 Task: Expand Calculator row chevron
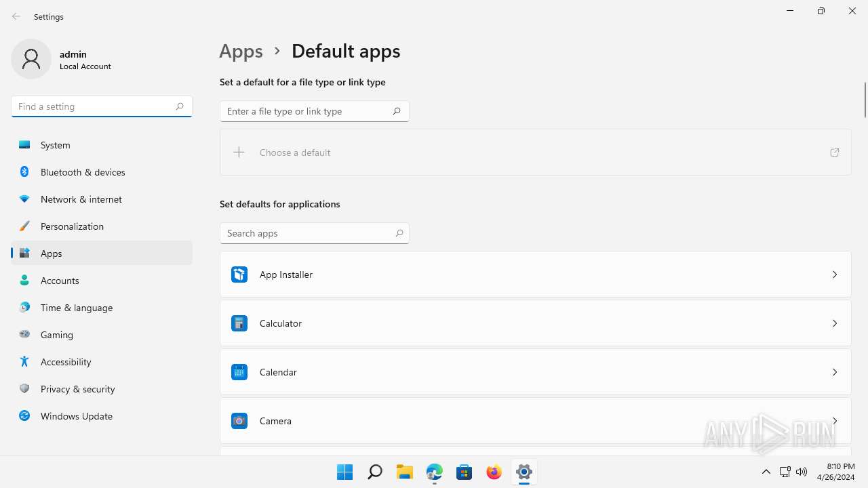coord(835,323)
